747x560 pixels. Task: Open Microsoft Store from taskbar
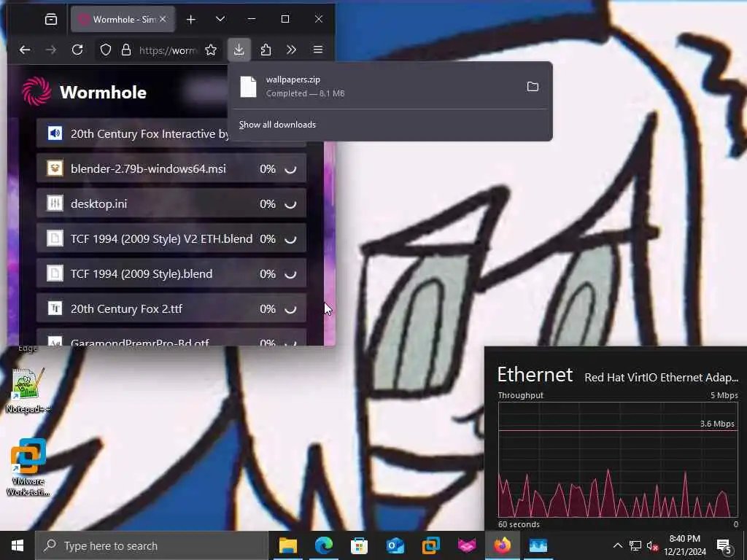tap(359, 545)
